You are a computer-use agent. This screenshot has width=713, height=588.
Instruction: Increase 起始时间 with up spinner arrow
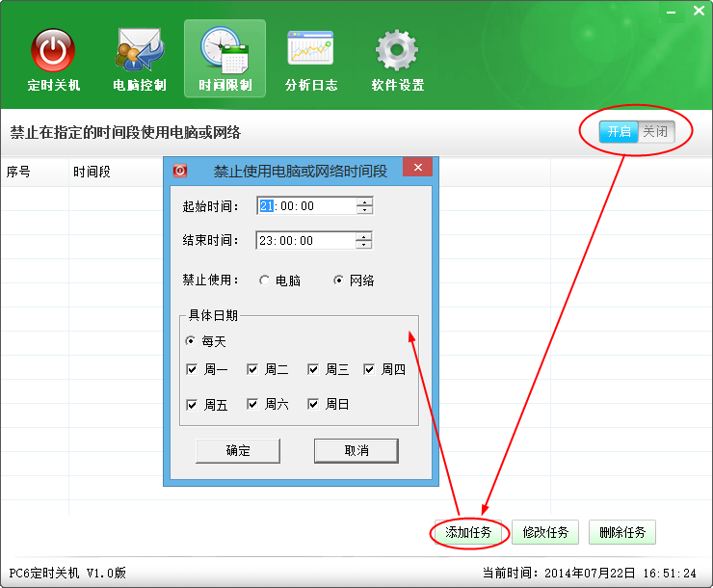[x=364, y=201]
